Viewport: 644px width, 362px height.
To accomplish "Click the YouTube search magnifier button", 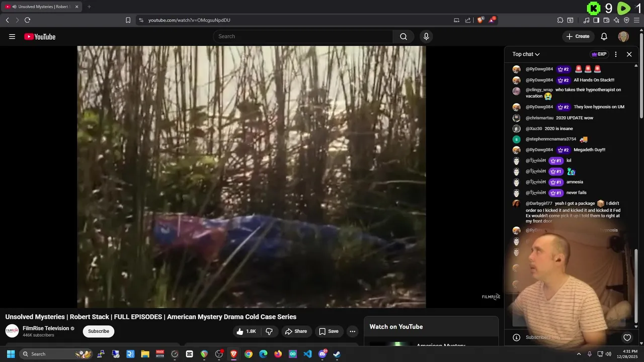I will tap(404, 36).
